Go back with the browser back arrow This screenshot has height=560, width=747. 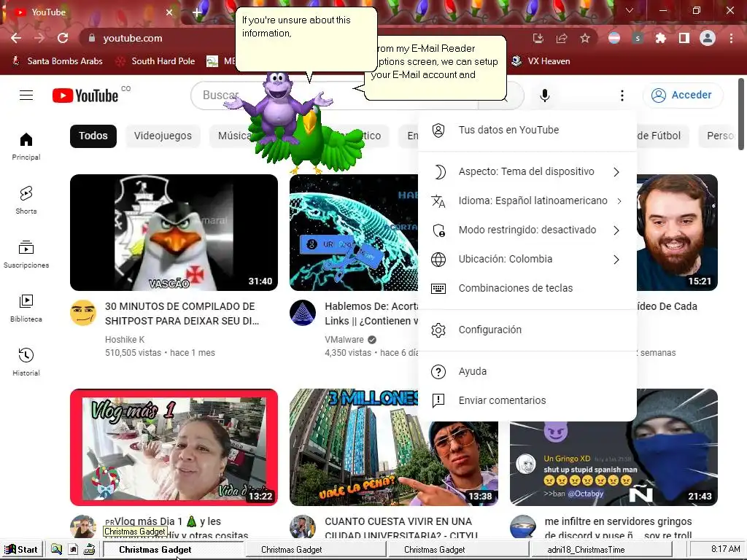tap(16, 38)
